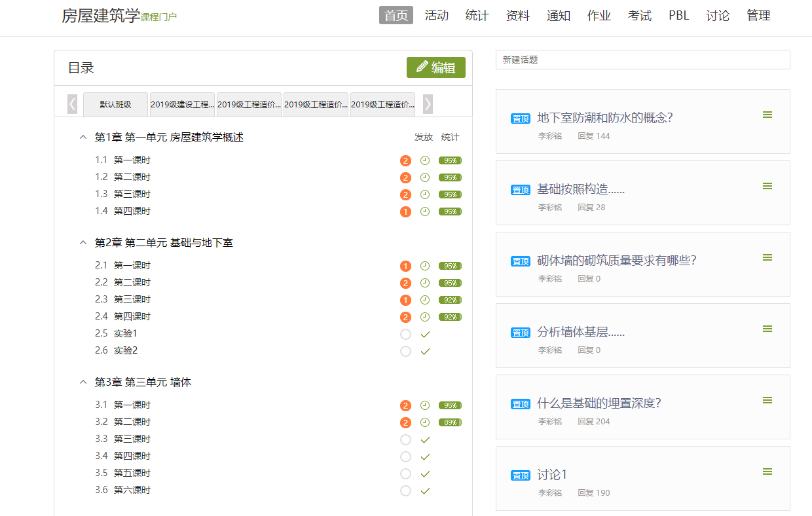Collapse 第1章 第一单元 房屋建筑学概述
The image size is (812, 516).
point(83,138)
